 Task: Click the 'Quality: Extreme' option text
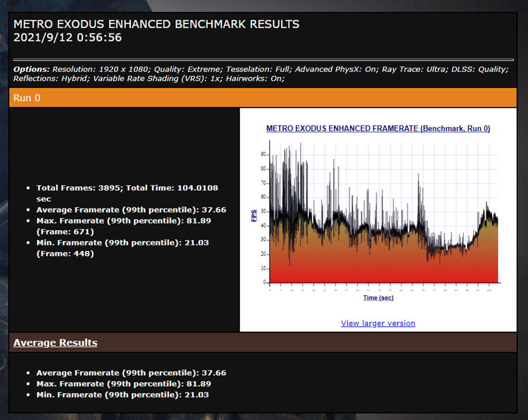click(x=187, y=69)
